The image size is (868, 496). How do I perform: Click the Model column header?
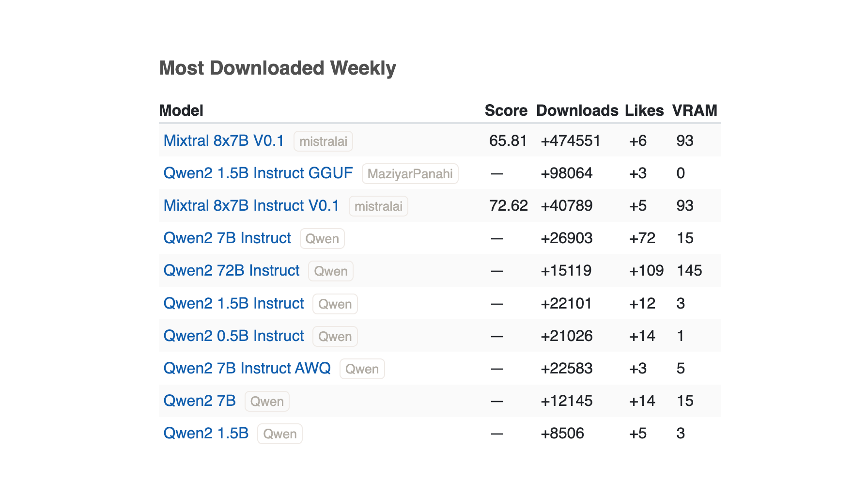[181, 110]
